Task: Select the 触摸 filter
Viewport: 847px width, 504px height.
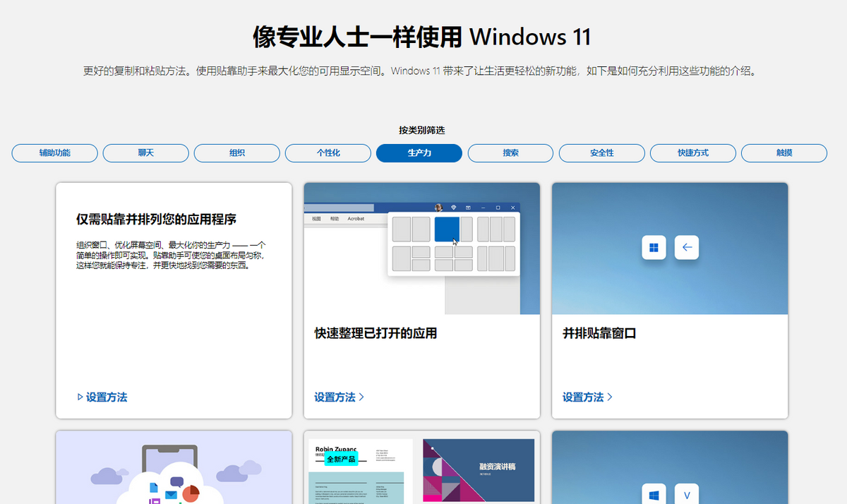Action: point(784,153)
